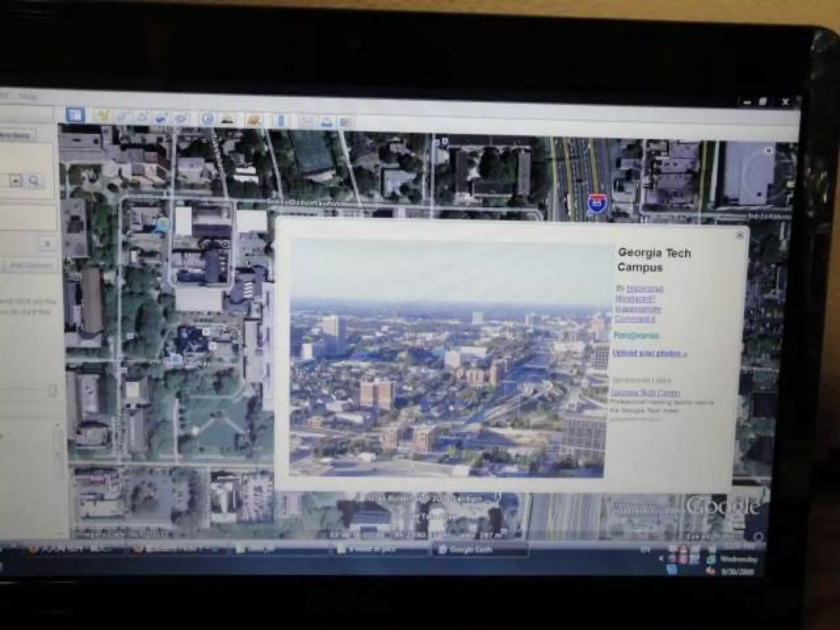Click the Record a Tour icon

(181, 119)
